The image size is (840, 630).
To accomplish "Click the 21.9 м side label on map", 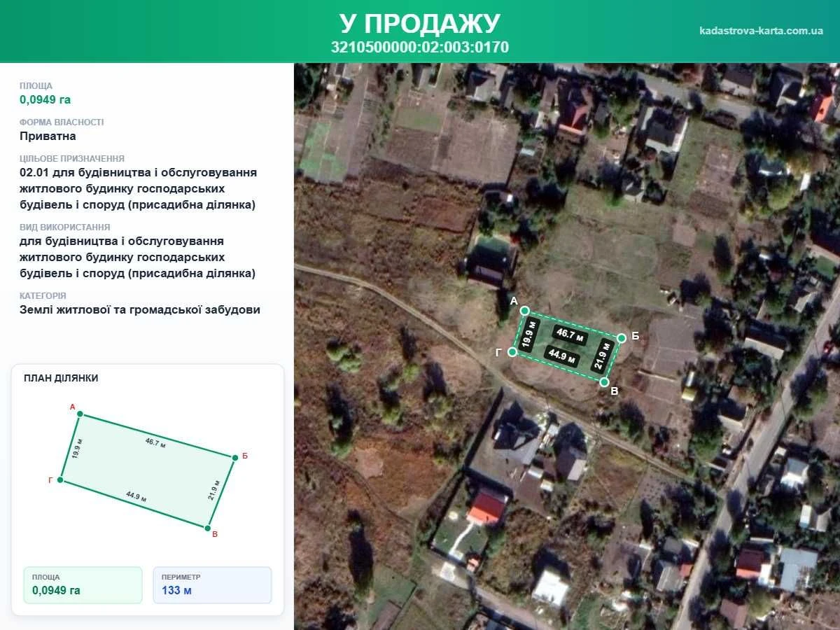I will [x=601, y=356].
